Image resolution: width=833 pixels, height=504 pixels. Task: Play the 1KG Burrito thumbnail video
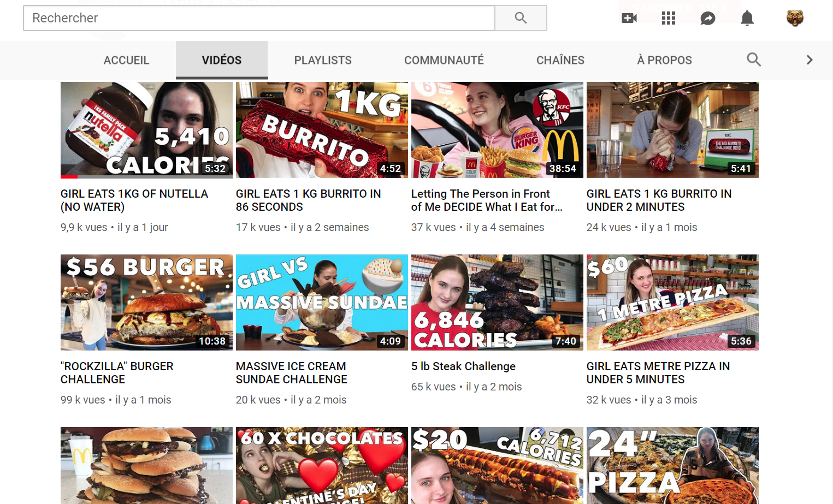point(322,130)
